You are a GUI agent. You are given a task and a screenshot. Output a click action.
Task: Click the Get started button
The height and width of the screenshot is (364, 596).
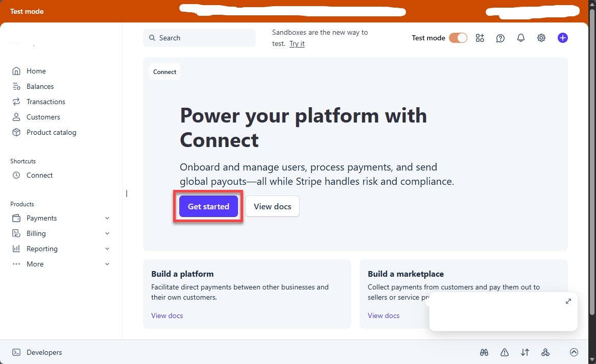click(x=208, y=206)
